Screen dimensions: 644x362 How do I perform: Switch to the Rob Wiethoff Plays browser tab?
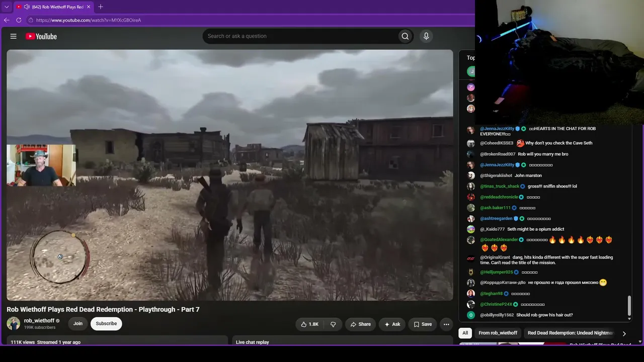[x=54, y=7]
